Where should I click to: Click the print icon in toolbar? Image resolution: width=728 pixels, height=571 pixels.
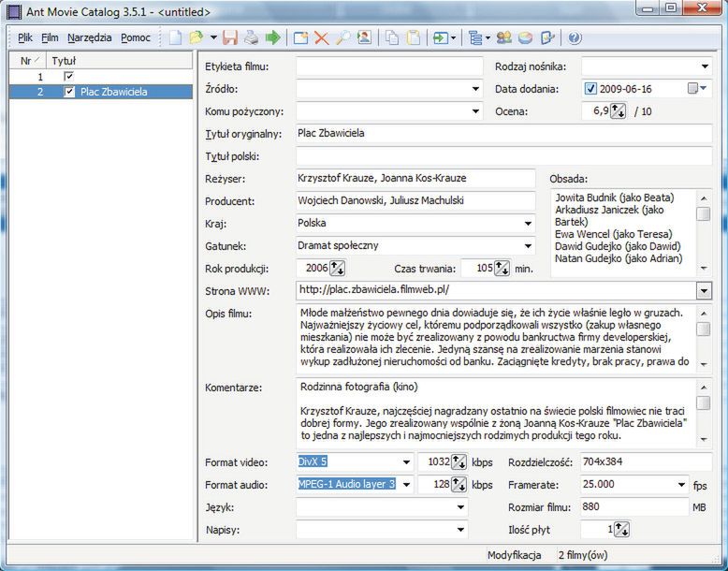(251, 38)
